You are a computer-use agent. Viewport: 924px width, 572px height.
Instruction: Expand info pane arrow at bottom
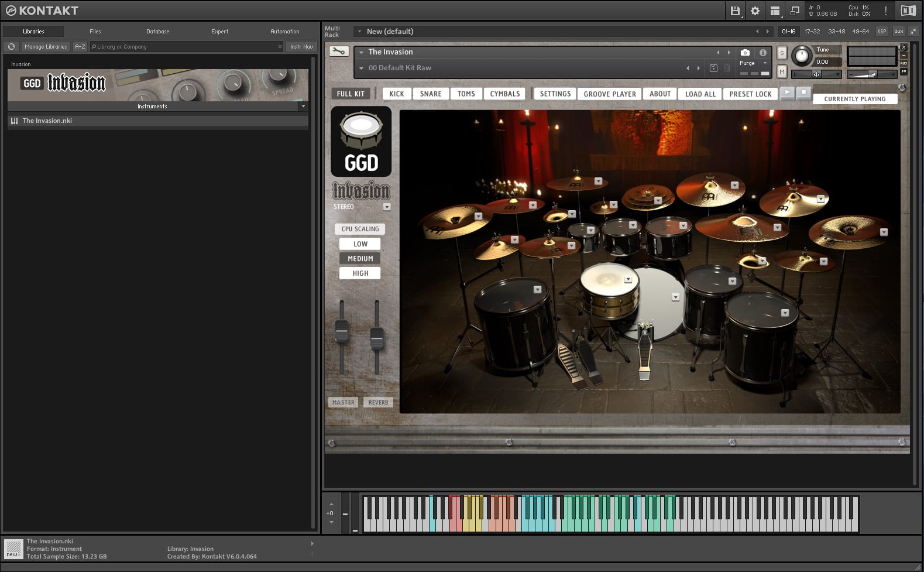point(312,543)
